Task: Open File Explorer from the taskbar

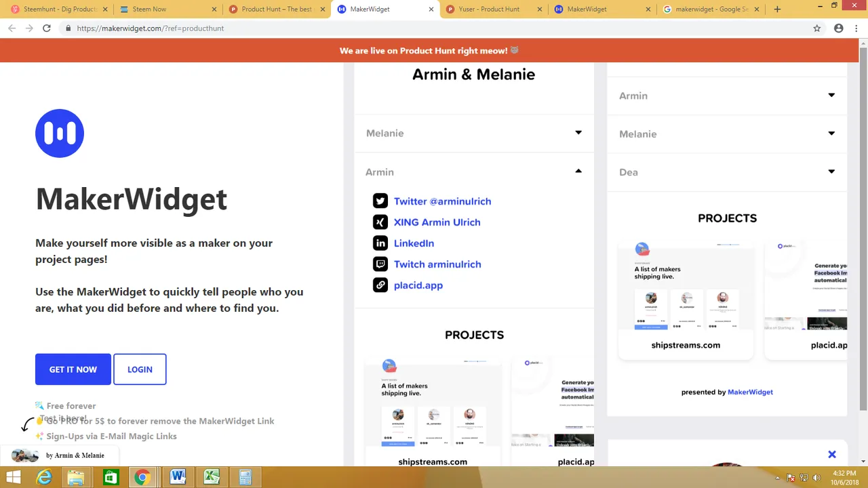Action: click(75, 478)
